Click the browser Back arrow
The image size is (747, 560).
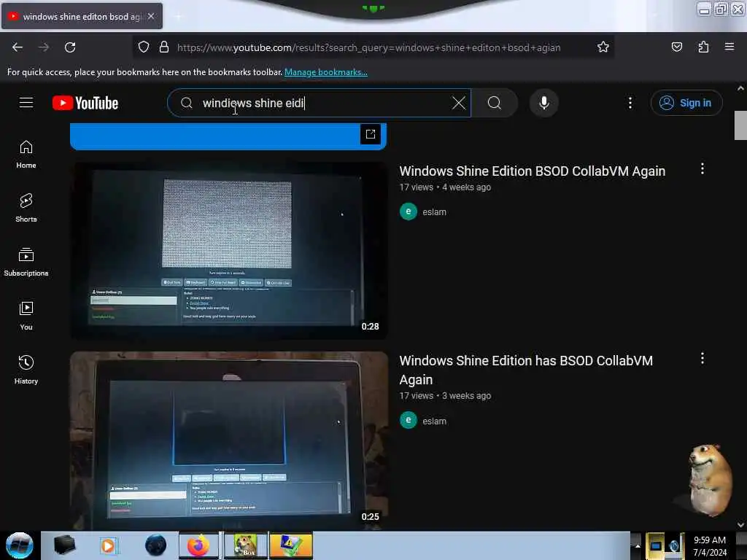[x=18, y=47]
